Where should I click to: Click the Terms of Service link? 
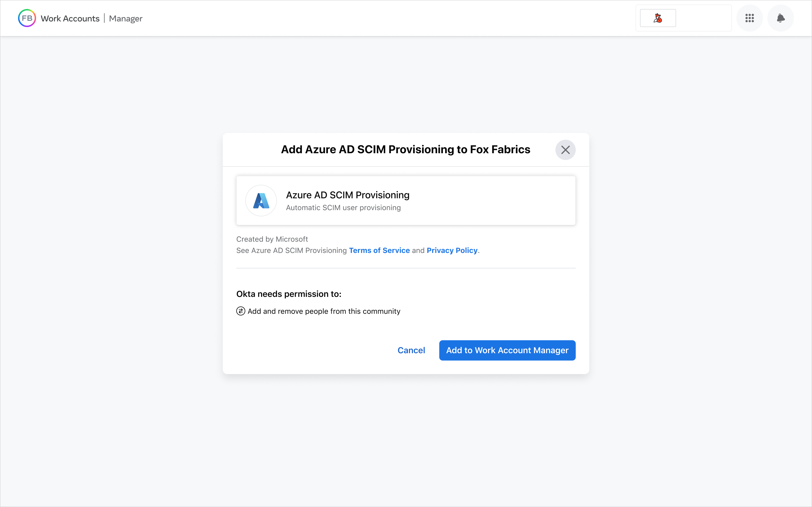(379, 250)
